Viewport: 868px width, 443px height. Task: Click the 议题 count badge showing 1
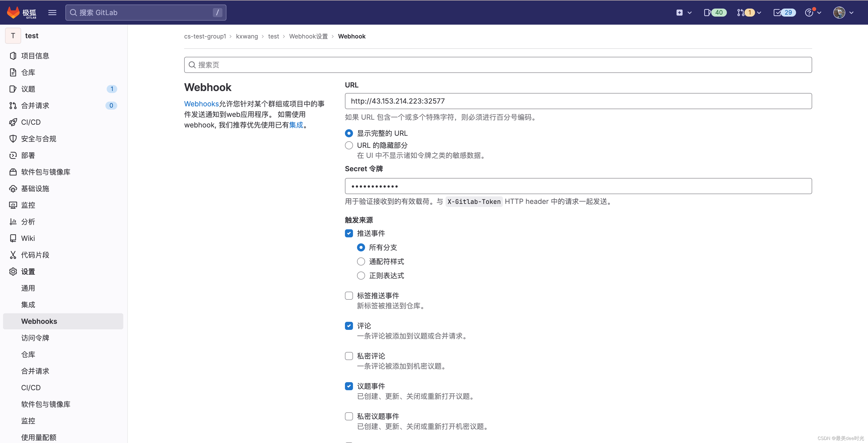pyautogui.click(x=112, y=89)
